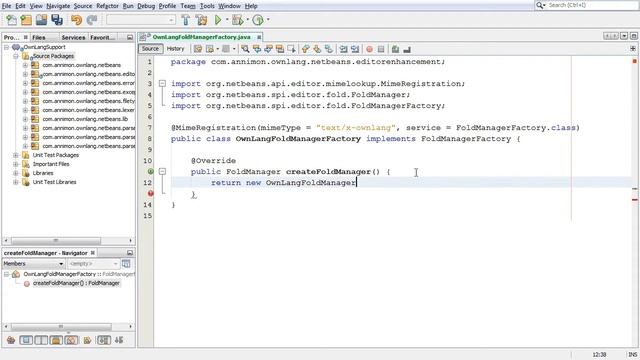The image size is (640, 360).
Task: Toggle Show Inner Classes filter in Navigator
Action: pyautogui.click(x=71, y=340)
